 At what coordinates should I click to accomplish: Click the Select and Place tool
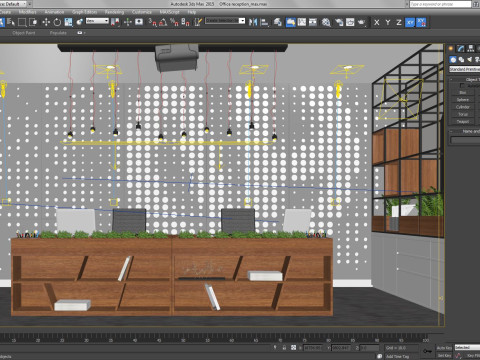point(80,22)
